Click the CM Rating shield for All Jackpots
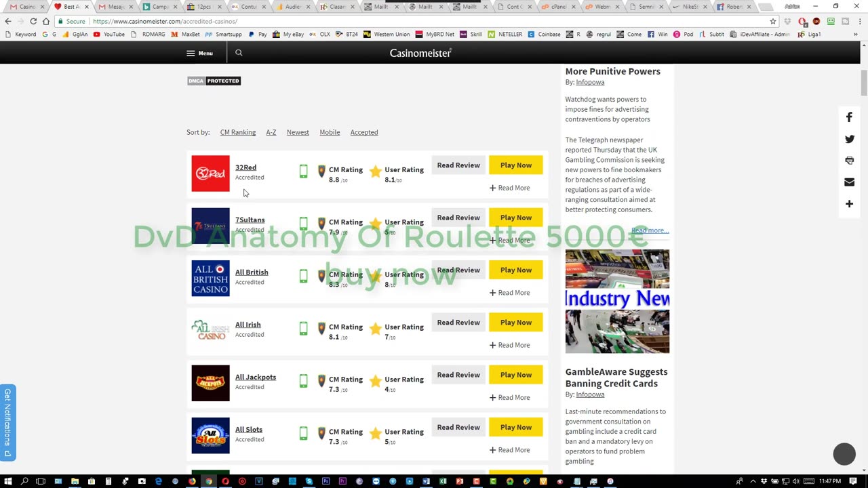The height and width of the screenshot is (488, 868). point(321,381)
